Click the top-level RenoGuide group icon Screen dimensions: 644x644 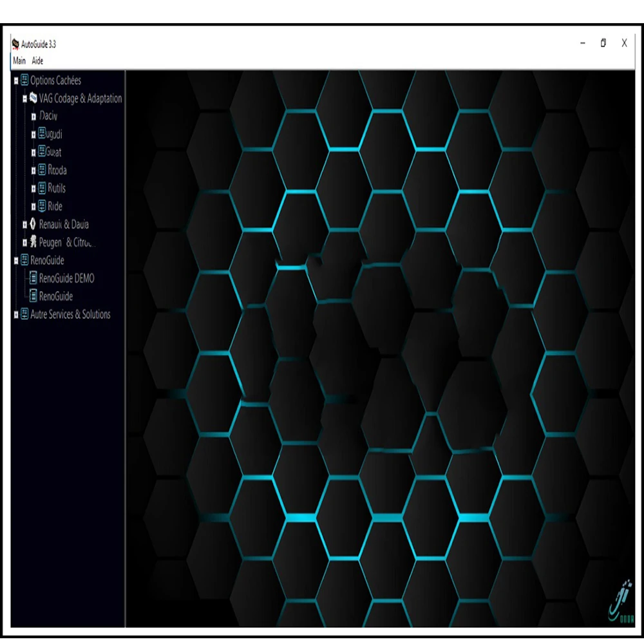24,260
